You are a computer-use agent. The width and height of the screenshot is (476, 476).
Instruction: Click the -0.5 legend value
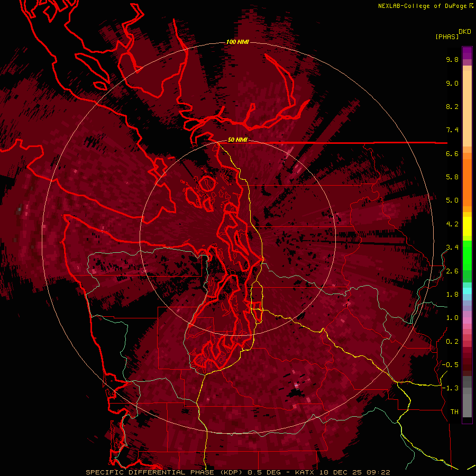pos(450,365)
